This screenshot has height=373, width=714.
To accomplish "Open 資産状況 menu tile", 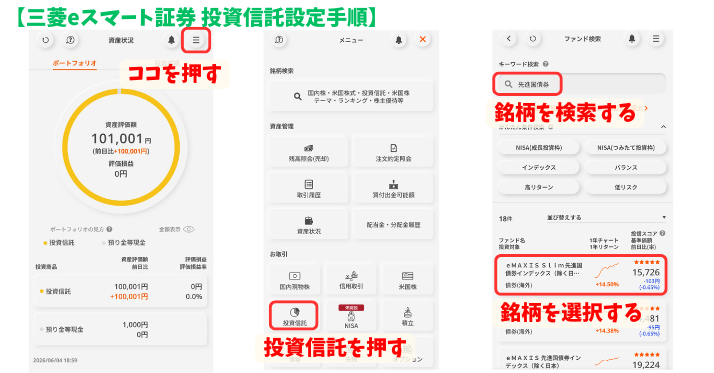I will point(309,225).
